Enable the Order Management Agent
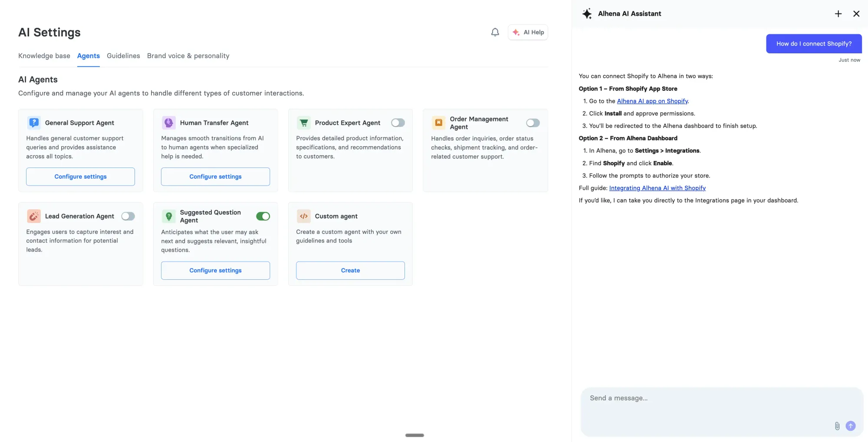 [x=533, y=123]
